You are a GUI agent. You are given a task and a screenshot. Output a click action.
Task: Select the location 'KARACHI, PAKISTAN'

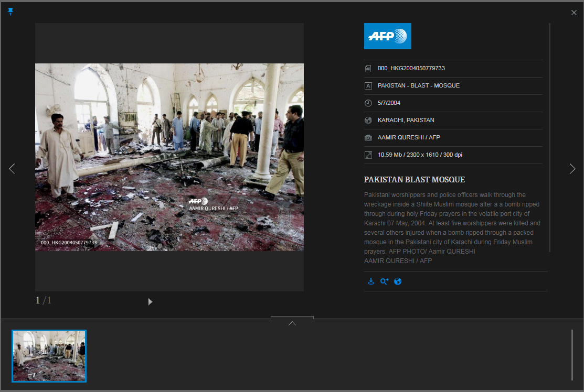pos(406,120)
